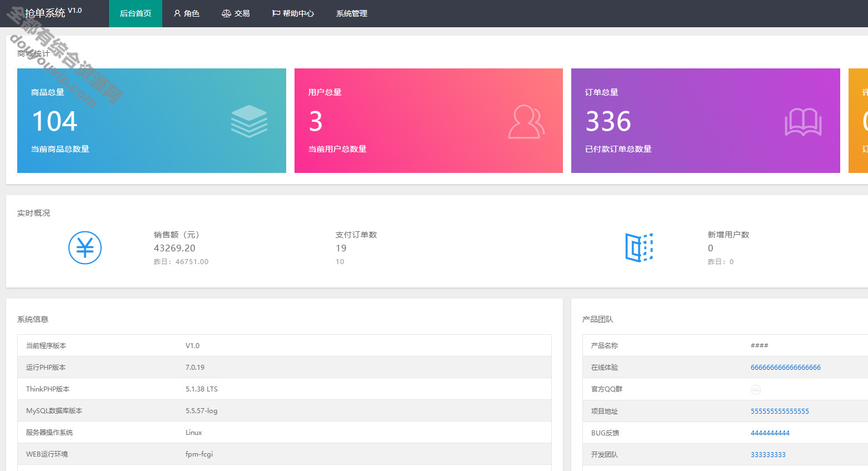The image size is (868, 471).
Task: Open the 后台首页 tab
Action: point(136,13)
